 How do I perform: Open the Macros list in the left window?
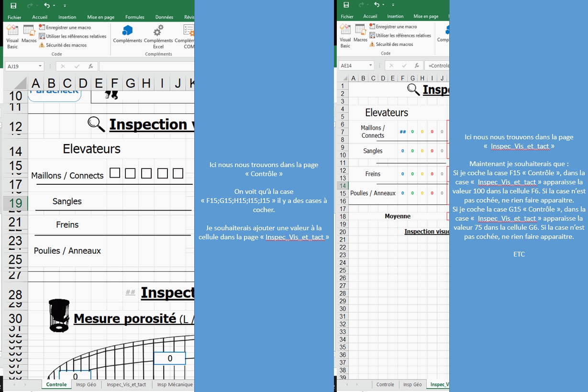pos(29,34)
